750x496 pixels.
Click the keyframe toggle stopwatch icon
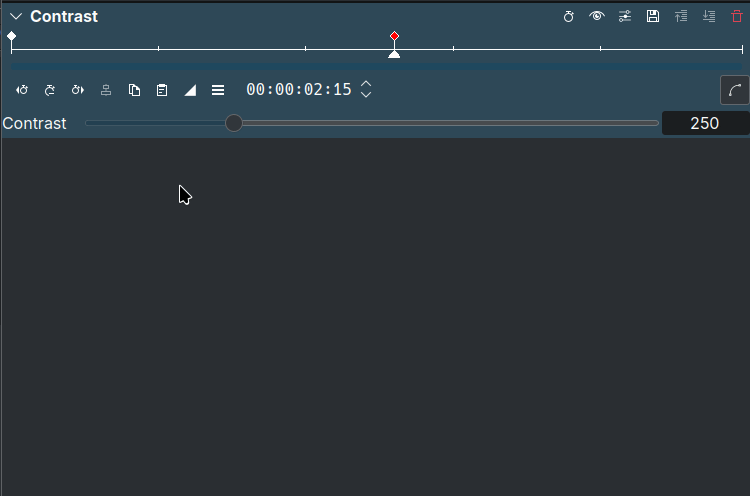[569, 17]
